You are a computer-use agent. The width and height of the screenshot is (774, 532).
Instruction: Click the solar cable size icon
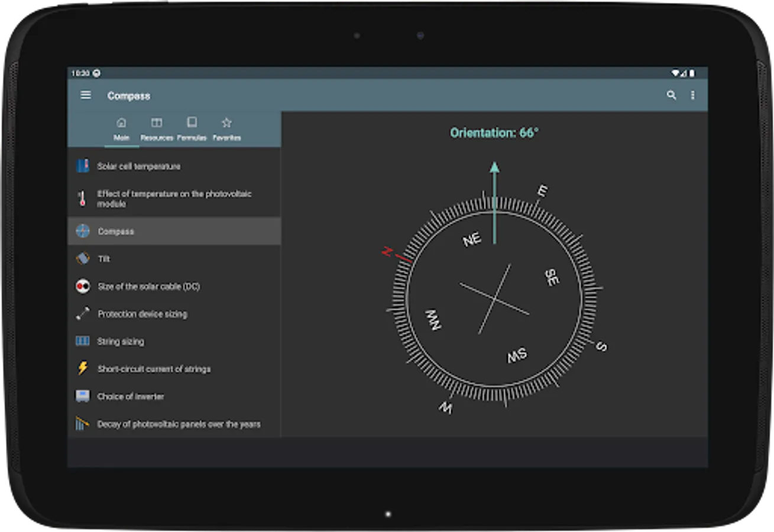(x=83, y=287)
